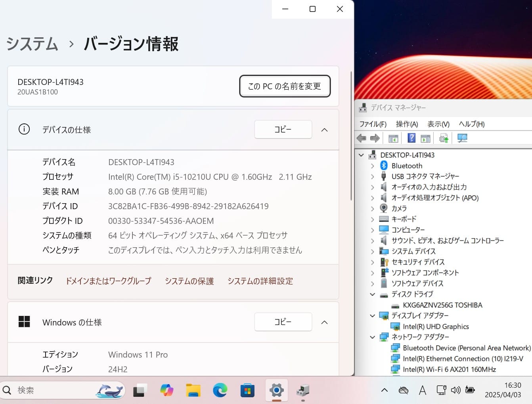Click the network display tray icon
532x404 pixels.
point(441,390)
